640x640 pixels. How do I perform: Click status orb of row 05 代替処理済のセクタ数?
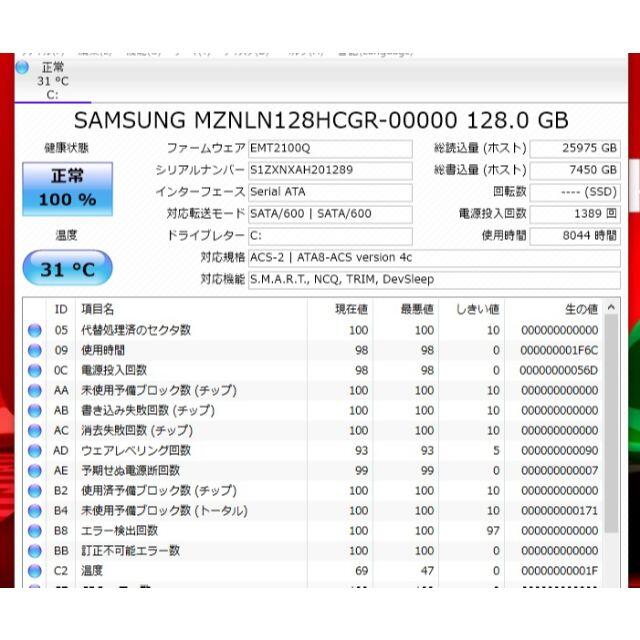click(x=35, y=330)
